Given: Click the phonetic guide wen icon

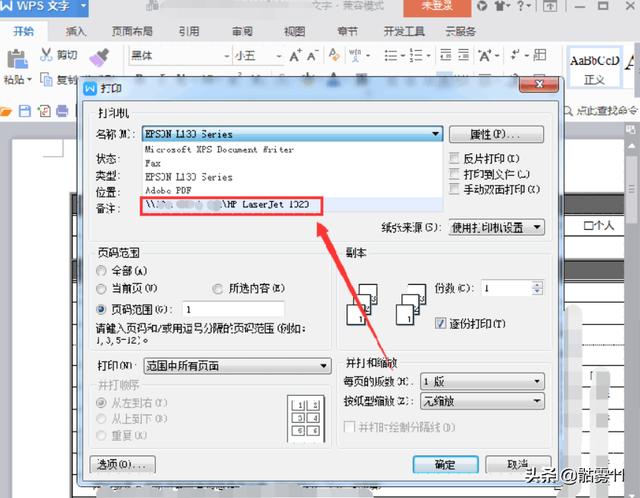Looking at the screenshot, I should [x=355, y=55].
